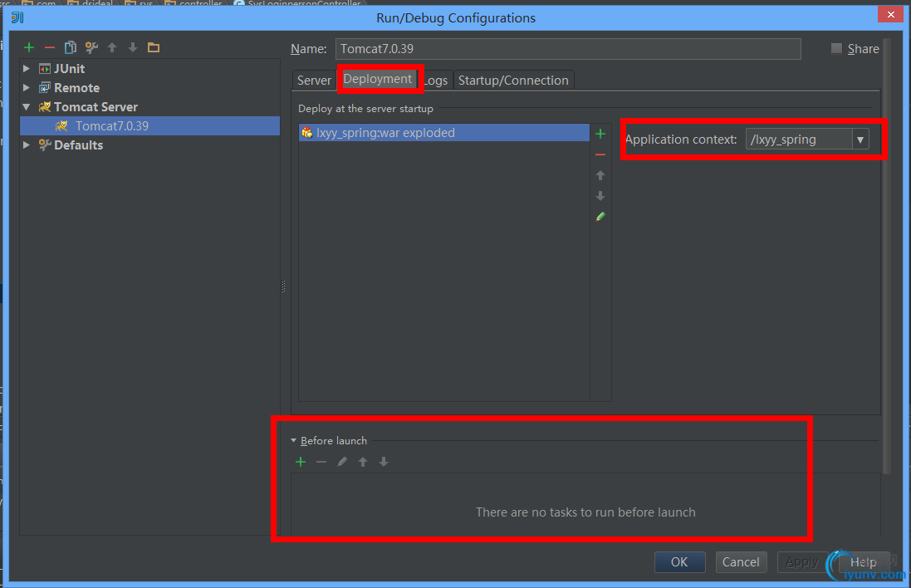Expand the JUnit tree node

pos(26,69)
